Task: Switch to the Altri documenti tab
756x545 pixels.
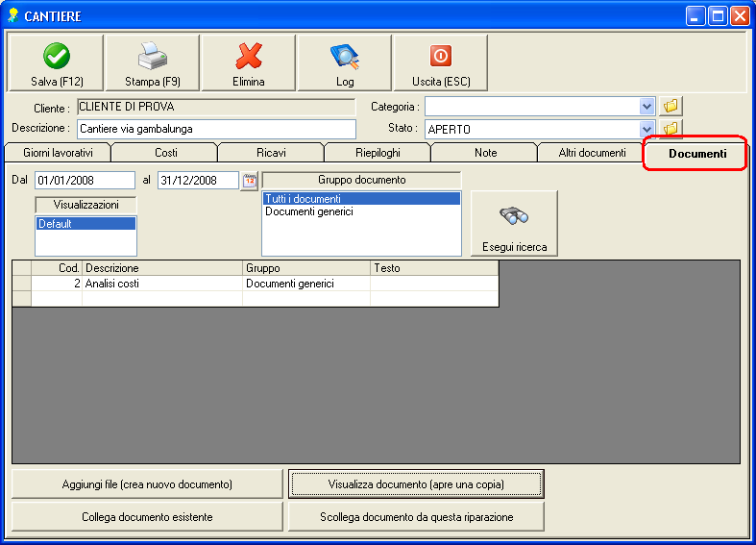Action: coord(592,153)
